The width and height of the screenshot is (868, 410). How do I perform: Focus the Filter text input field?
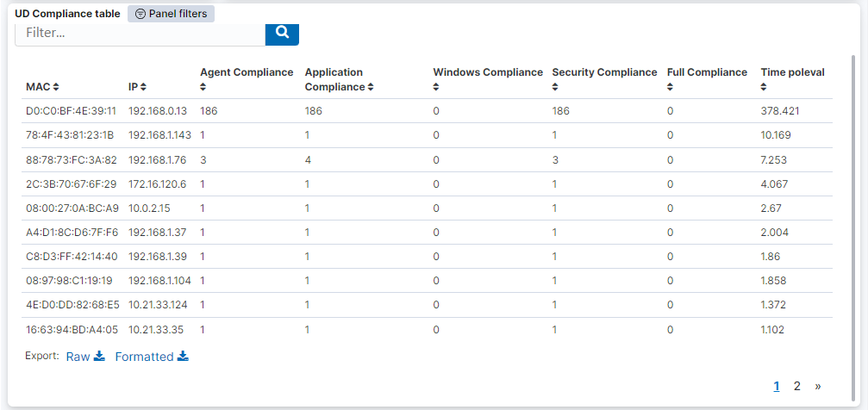(140, 34)
